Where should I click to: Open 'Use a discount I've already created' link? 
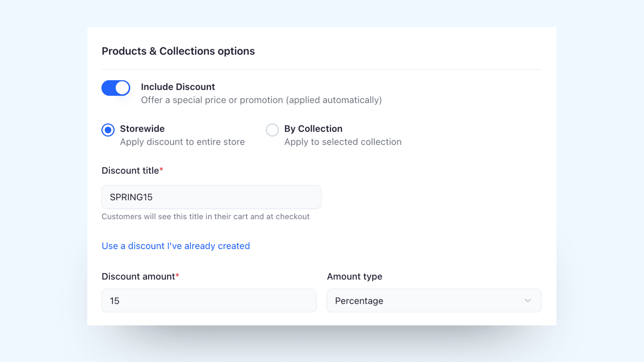pos(176,246)
